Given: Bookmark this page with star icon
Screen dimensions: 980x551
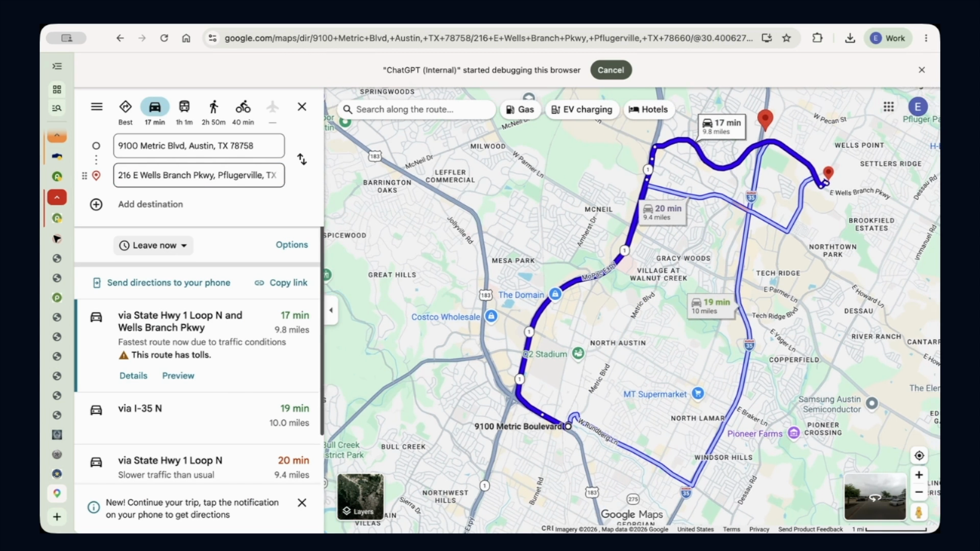Looking at the screenshot, I should pyautogui.click(x=786, y=38).
